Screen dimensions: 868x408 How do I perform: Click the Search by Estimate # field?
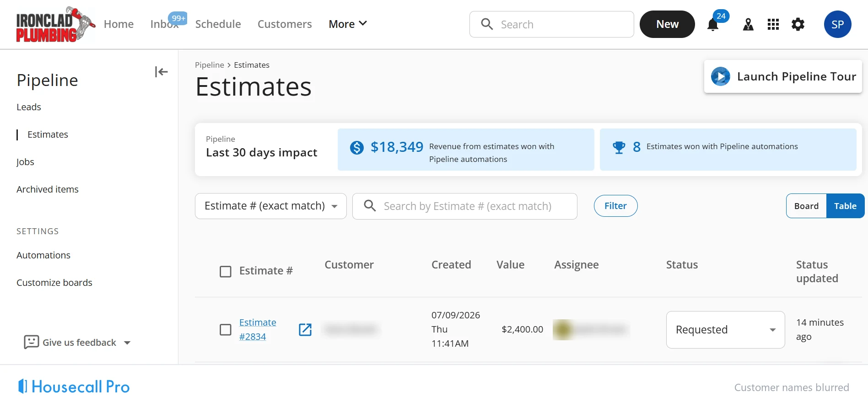click(x=465, y=206)
